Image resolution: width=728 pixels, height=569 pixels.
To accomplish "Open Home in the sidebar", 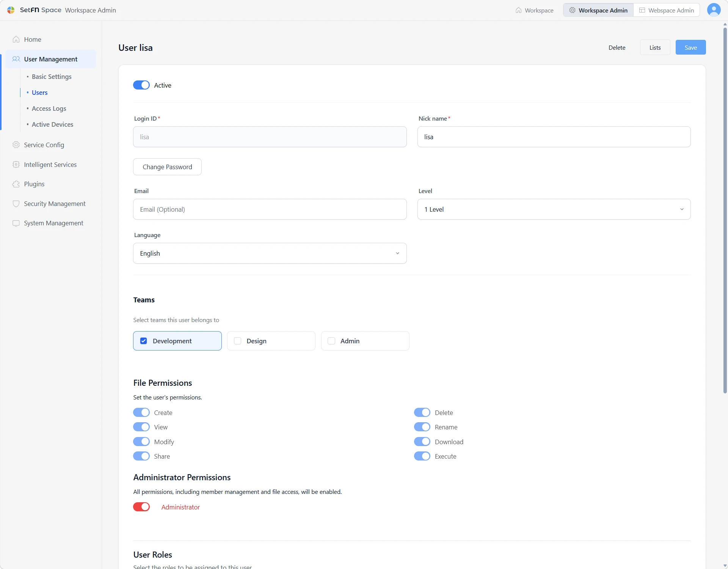I will pyautogui.click(x=51, y=39).
